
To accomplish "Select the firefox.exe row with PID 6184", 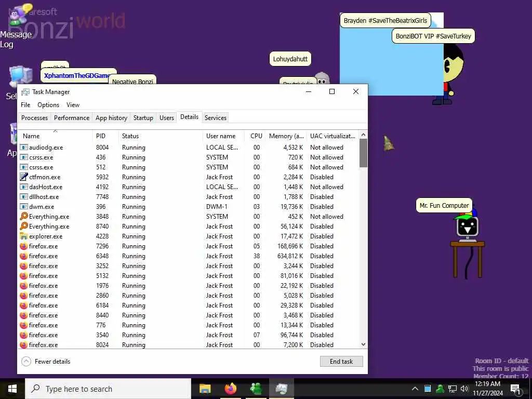I will [x=189, y=305].
